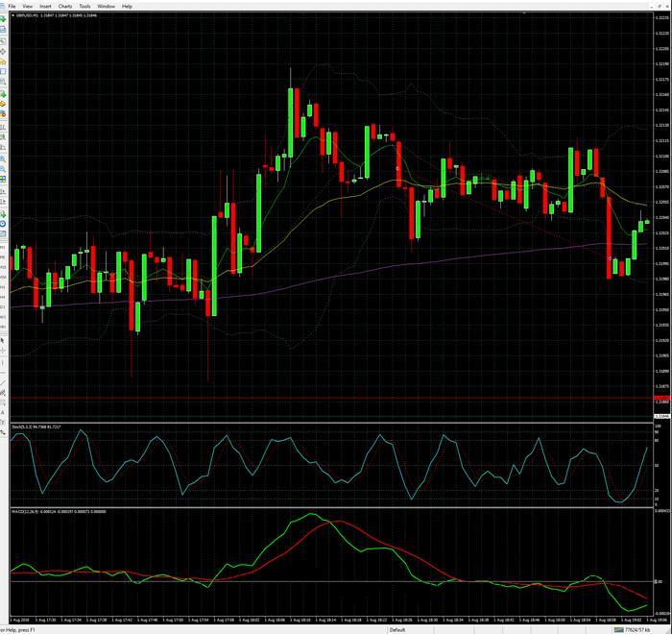Toggle the Data Window crosshair icon
672x634 pixels.
click(x=3, y=52)
